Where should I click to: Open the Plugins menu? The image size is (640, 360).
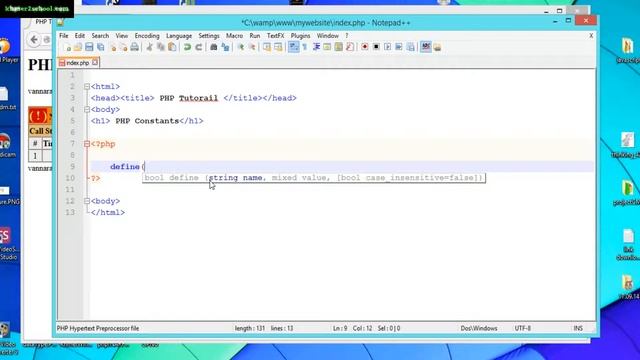point(300,36)
